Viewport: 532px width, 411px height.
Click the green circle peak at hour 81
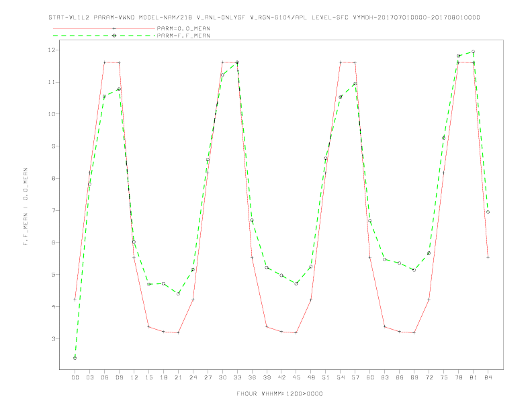(x=473, y=52)
